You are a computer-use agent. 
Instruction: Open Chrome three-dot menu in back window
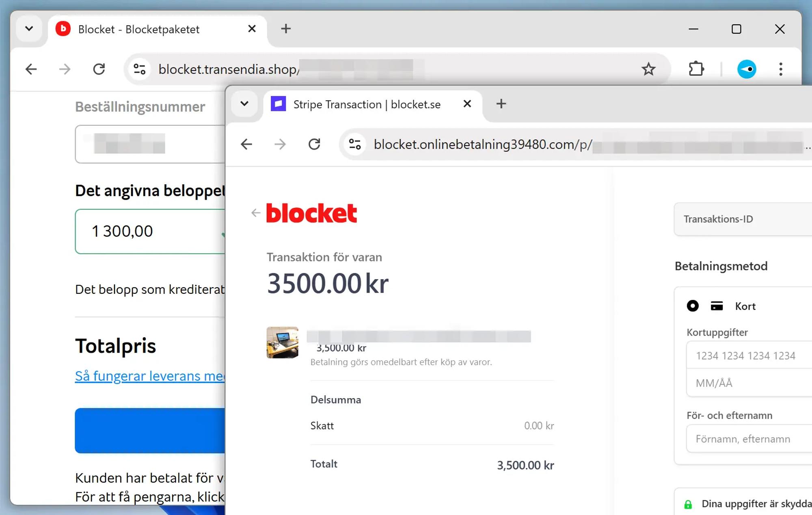click(x=781, y=69)
